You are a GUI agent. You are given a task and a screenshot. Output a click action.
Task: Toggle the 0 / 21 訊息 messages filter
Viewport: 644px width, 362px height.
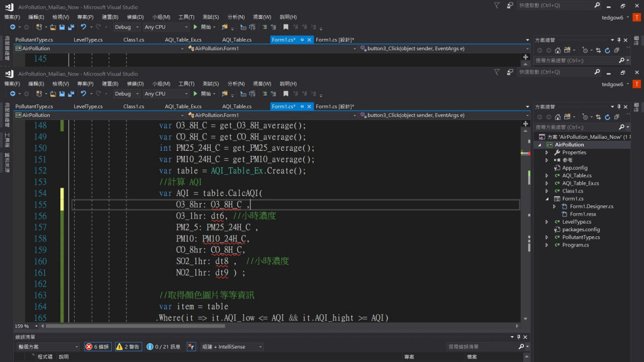point(164,346)
